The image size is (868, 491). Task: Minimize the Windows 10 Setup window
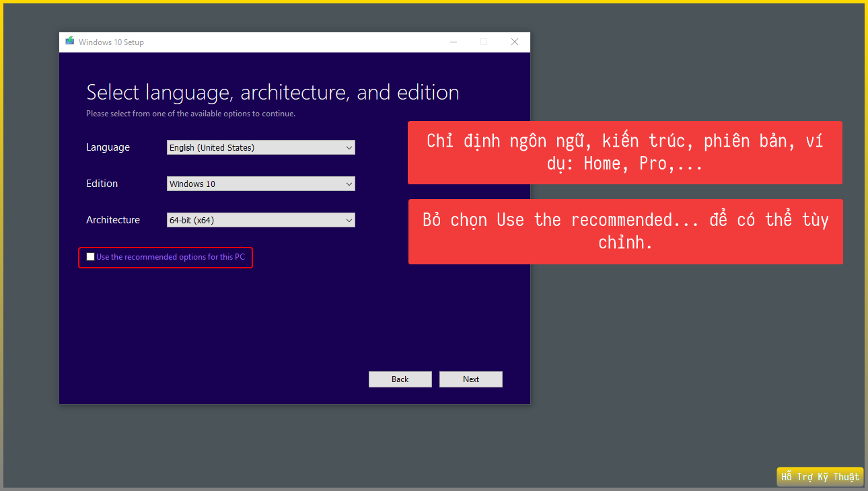tap(453, 42)
